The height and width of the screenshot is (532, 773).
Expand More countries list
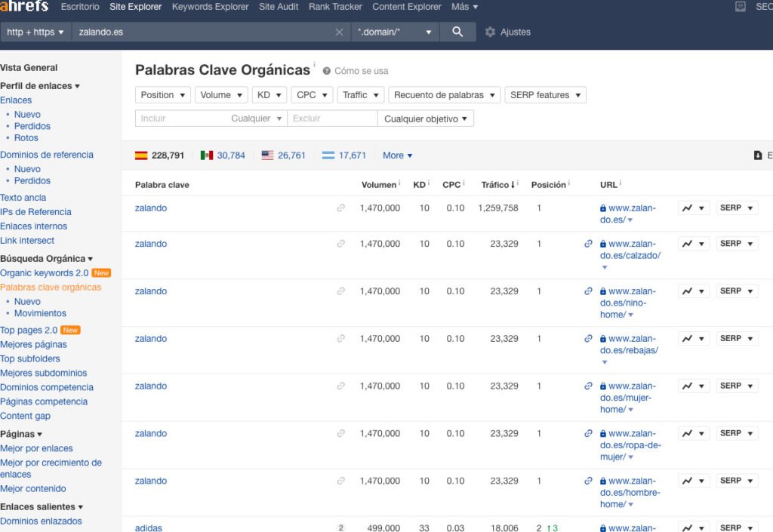(397, 155)
